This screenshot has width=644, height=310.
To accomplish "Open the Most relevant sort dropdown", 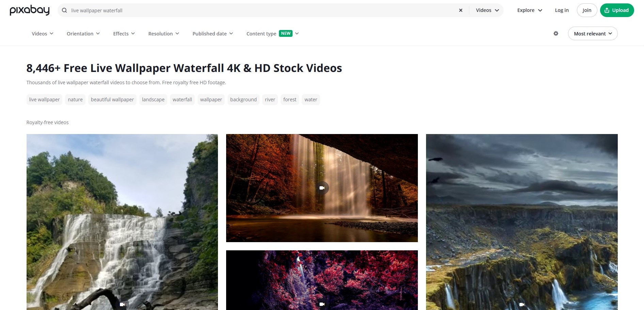I will pyautogui.click(x=593, y=33).
